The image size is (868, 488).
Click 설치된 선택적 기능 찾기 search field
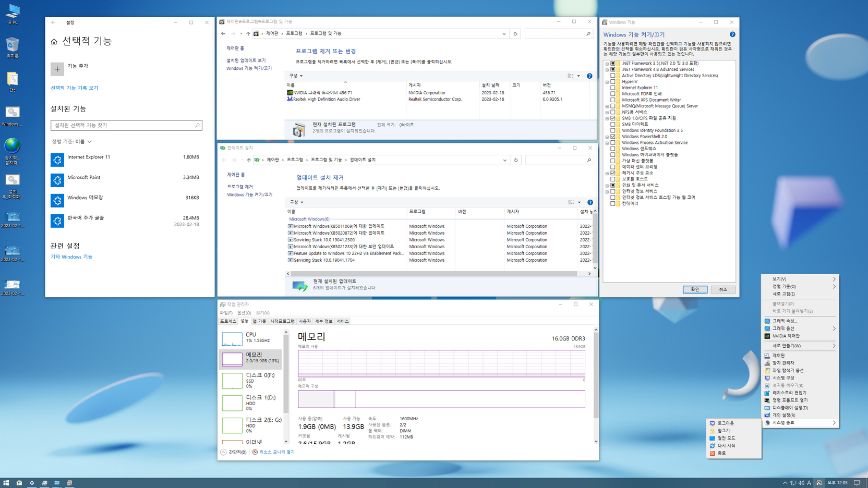pyautogui.click(x=126, y=126)
